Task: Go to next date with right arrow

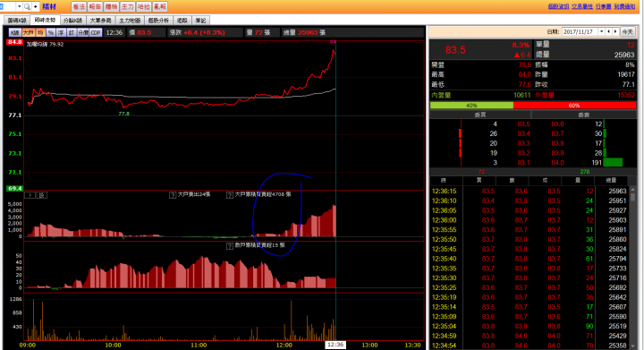Action: click(615, 31)
